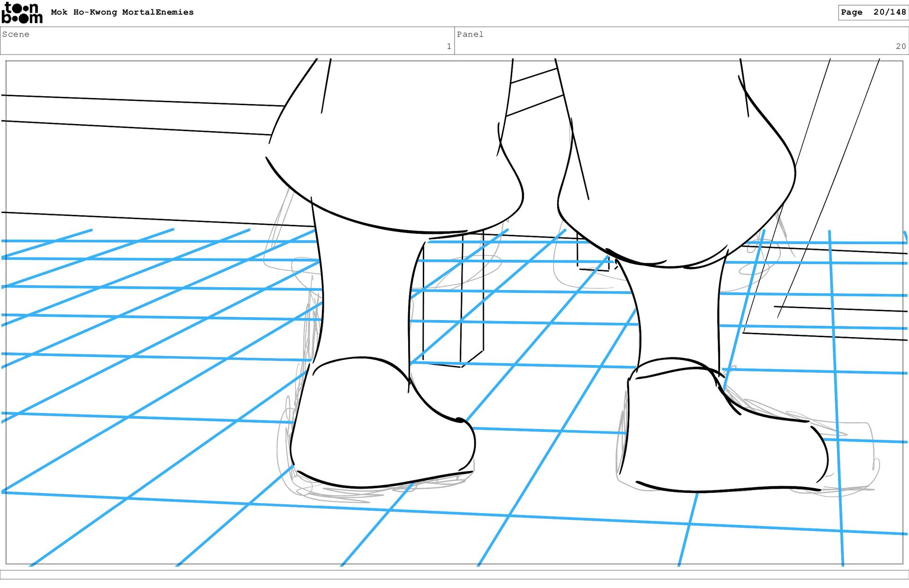Viewport: 909px width, 588px height.
Task: Click the Panel label in header
Action: 470,34
